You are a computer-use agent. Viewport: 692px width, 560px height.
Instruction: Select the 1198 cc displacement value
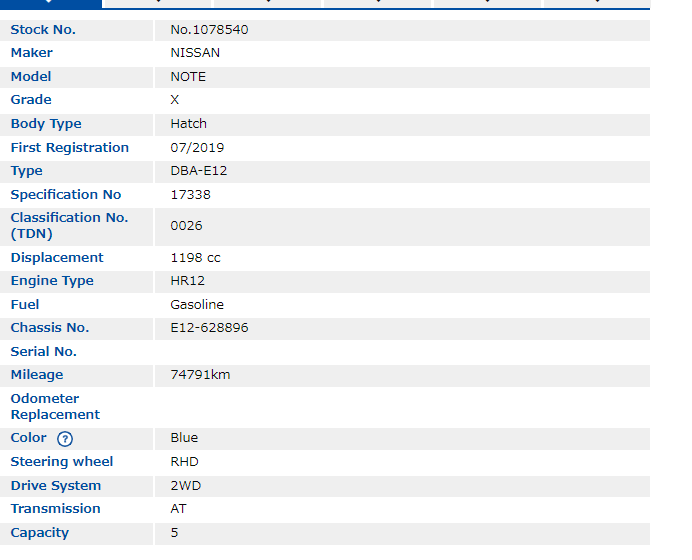click(x=195, y=258)
